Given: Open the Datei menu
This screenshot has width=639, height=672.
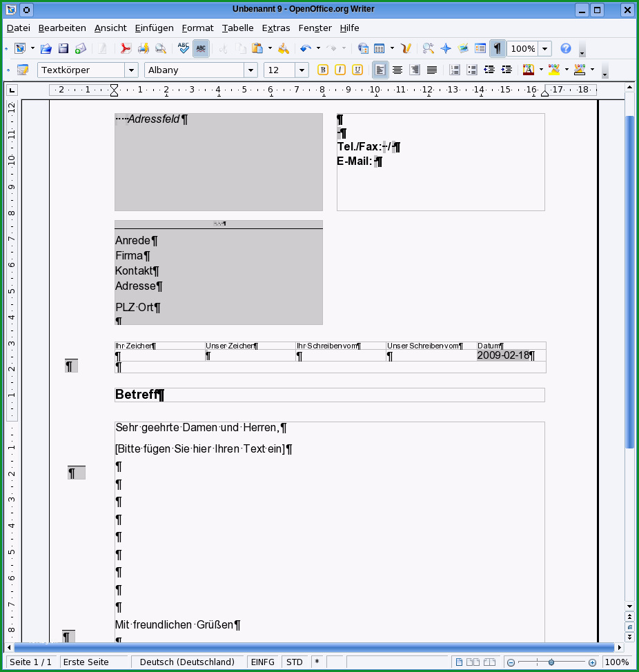Looking at the screenshot, I should 19,28.
